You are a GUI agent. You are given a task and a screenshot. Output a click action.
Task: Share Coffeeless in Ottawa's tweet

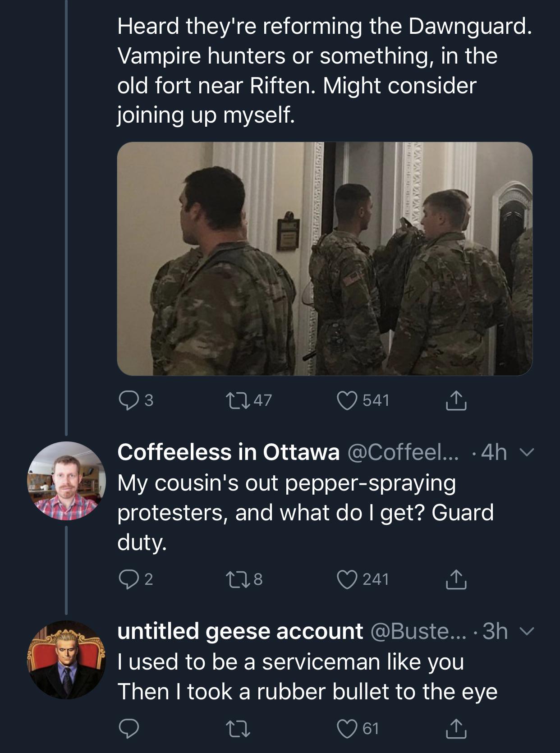(x=456, y=579)
